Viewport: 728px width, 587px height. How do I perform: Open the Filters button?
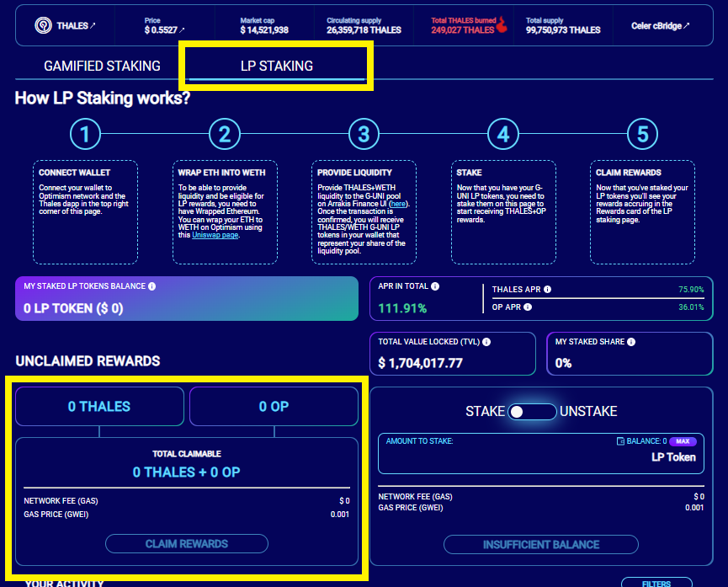click(x=656, y=583)
